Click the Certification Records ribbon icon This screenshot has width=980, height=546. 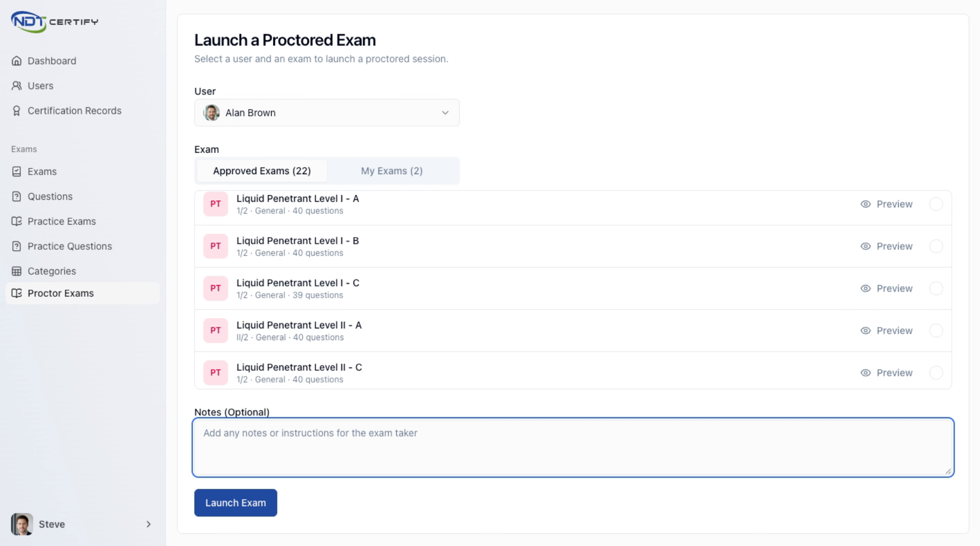pos(17,111)
